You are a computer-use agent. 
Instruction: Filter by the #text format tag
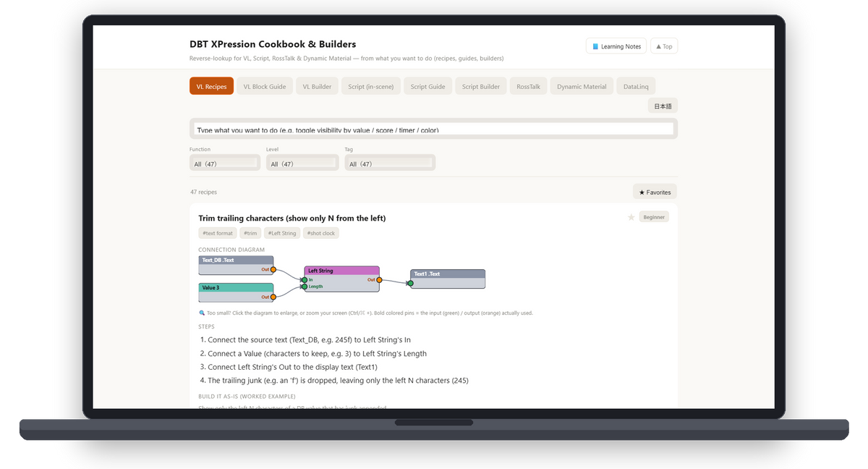point(218,233)
